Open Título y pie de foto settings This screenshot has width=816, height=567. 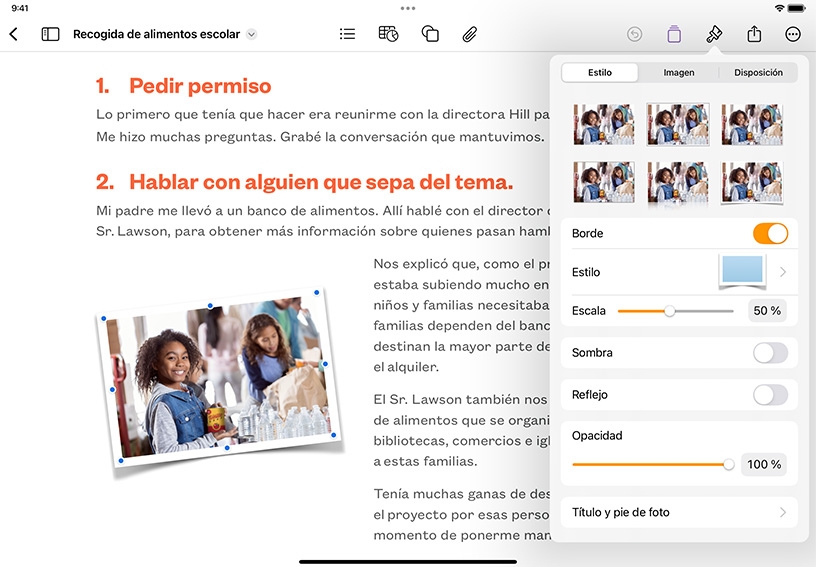679,512
